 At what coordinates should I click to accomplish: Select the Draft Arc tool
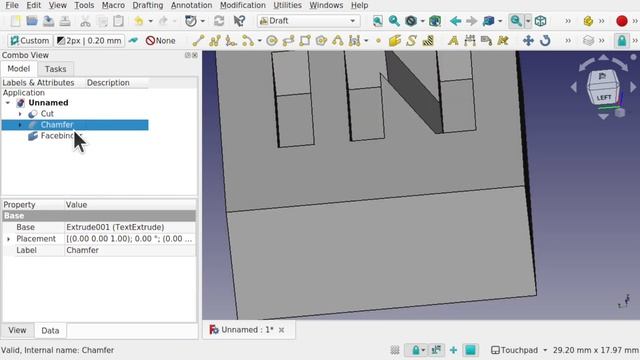[x=247, y=40]
